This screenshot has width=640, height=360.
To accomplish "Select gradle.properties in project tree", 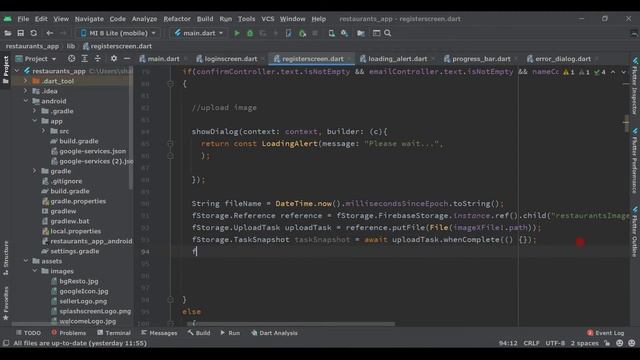I will tap(73, 201).
